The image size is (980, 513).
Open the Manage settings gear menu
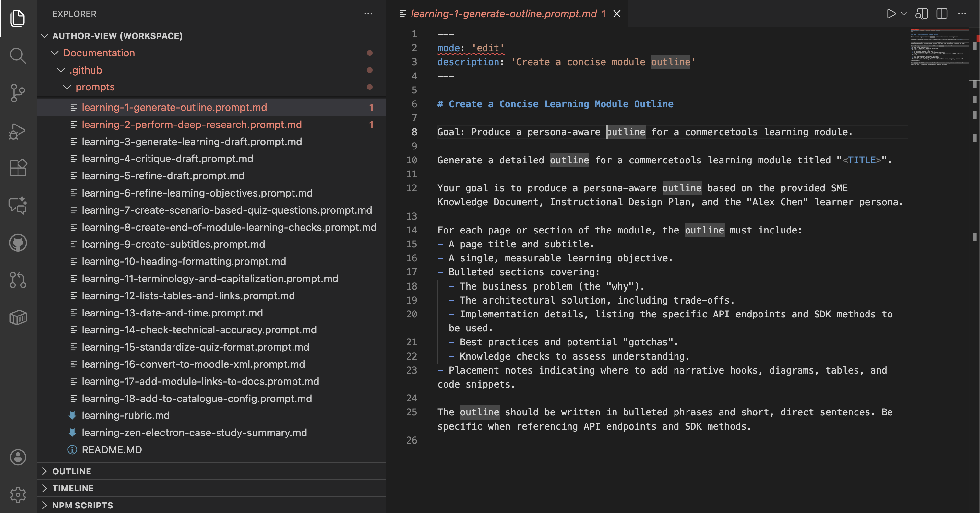coord(18,495)
